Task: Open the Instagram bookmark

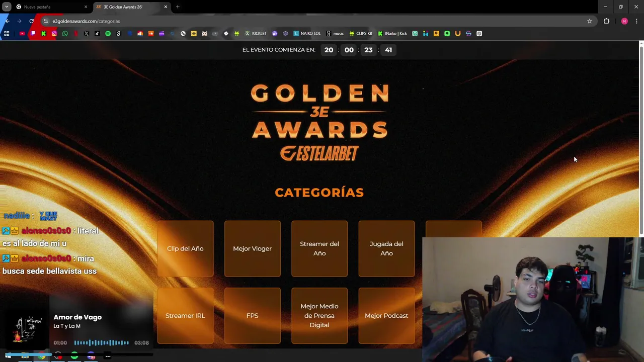Action: (54, 34)
